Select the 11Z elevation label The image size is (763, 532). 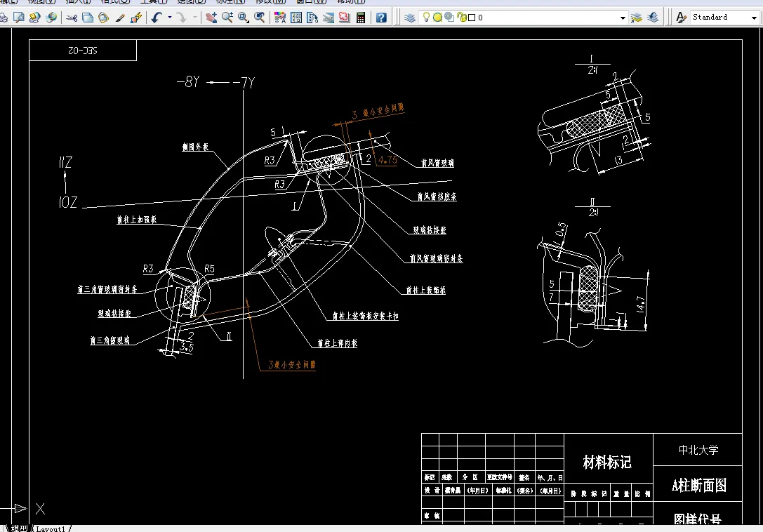tap(65, 162)
